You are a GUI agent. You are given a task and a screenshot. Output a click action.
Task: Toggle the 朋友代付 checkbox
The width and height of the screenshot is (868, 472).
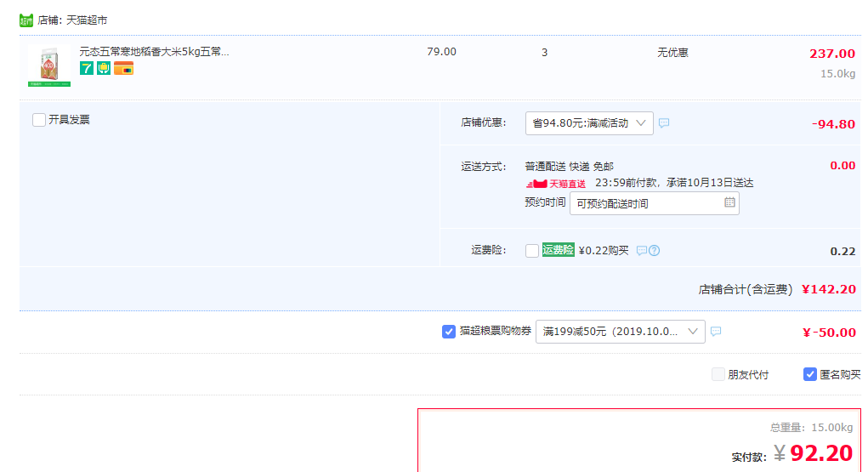718,374
